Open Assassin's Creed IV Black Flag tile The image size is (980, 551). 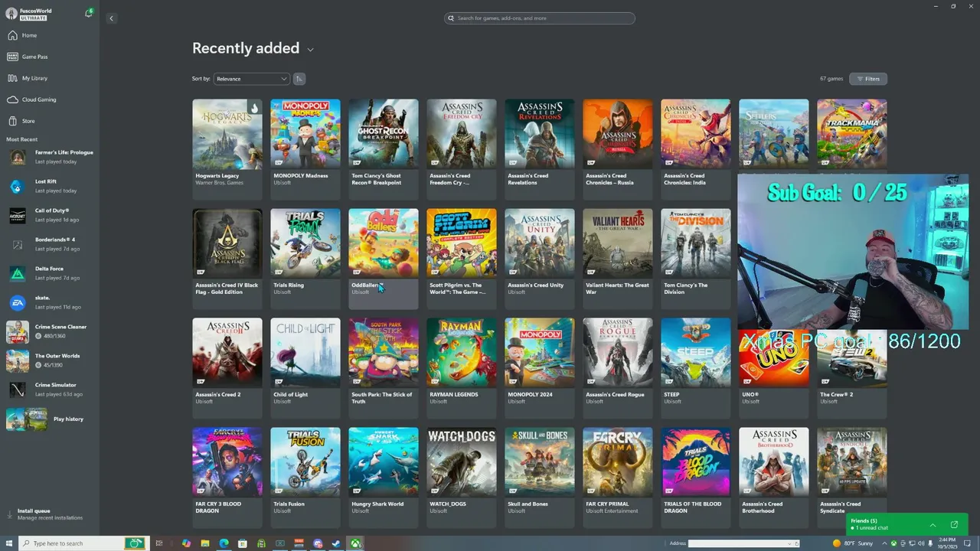click(227, 259)
